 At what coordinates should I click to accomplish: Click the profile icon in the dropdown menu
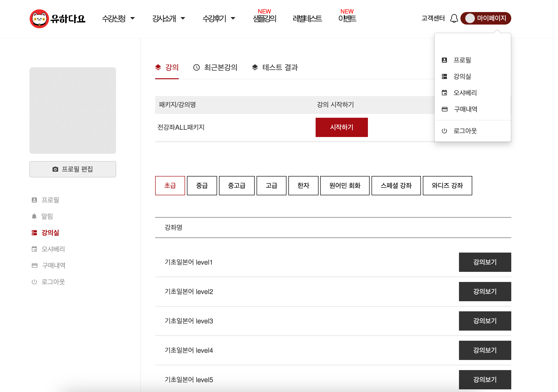pos(444,60)
